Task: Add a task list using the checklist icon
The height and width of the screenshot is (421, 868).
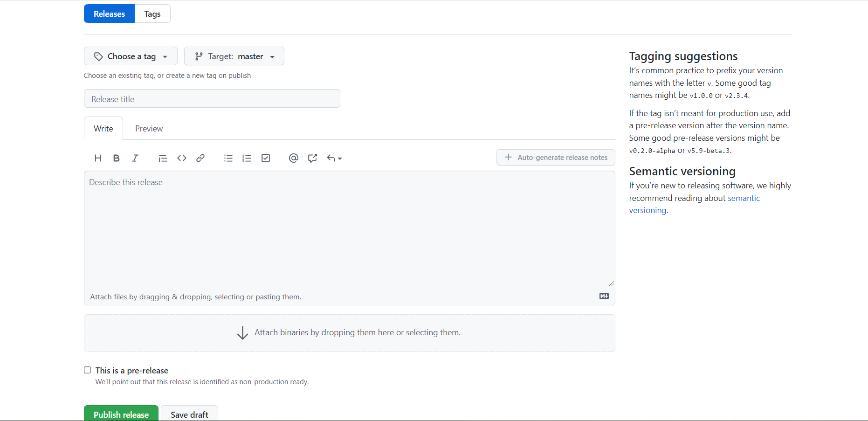Action: [265, 158]
